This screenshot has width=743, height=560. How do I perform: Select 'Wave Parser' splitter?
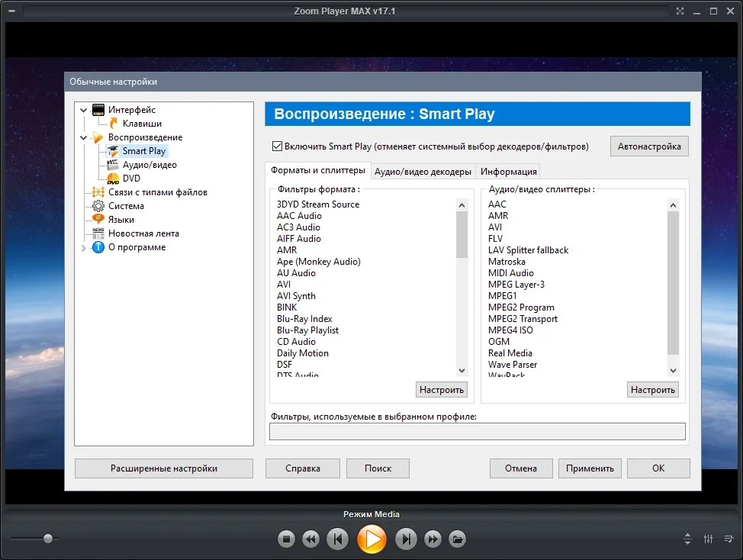coord(512,365)
